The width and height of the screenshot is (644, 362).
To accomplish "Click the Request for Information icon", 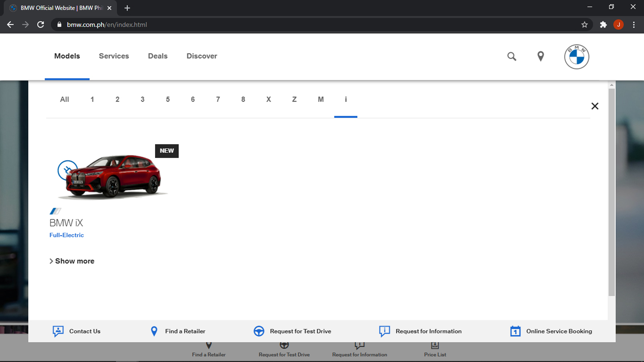I will 384,331.
